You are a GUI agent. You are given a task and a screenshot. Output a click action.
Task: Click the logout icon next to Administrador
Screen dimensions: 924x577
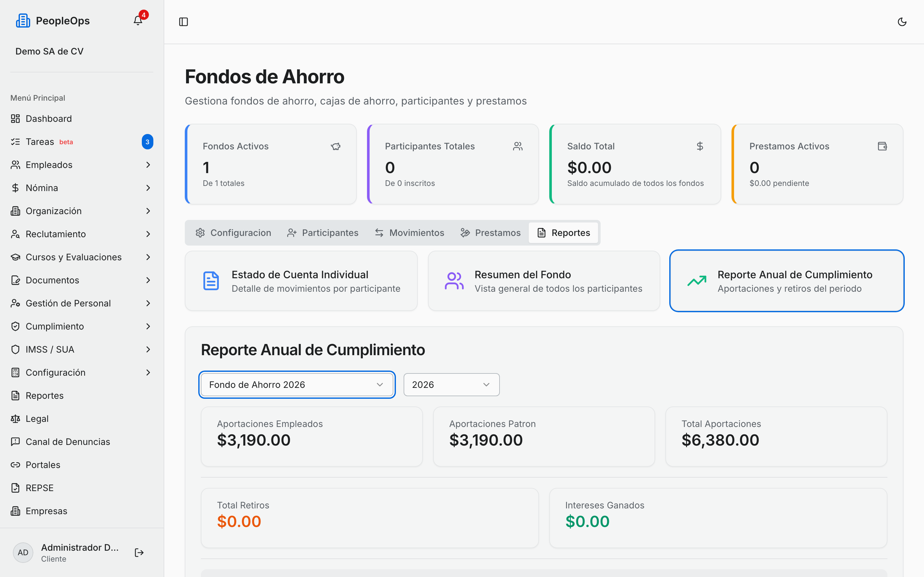pos(139,553)
